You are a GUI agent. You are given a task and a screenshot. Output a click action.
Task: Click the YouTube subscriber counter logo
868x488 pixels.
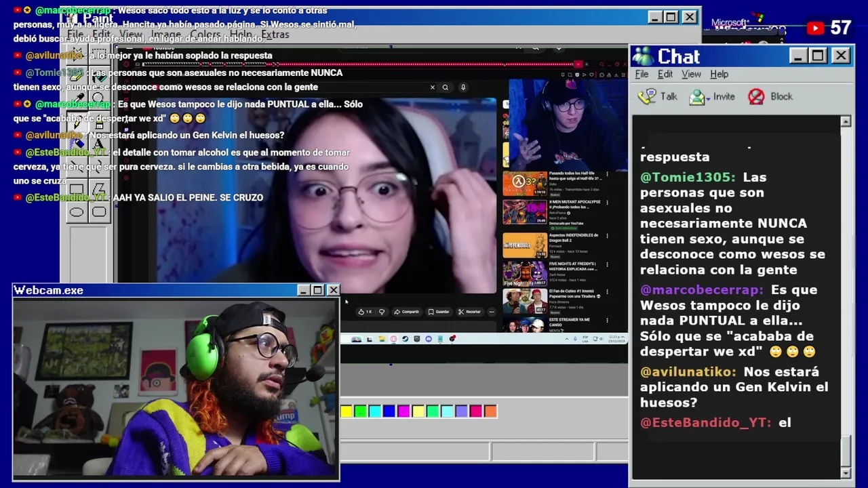coord(815,28)
